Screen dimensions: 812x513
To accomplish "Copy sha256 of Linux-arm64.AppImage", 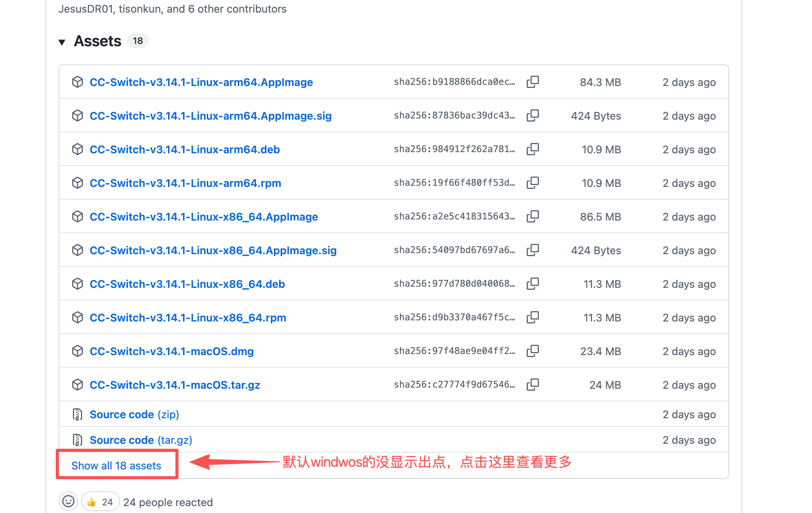I will [532, 82].
